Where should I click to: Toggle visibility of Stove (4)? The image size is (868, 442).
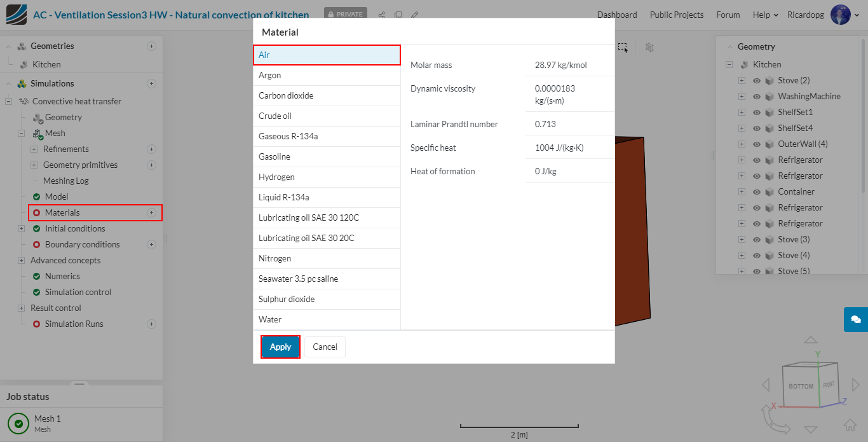757,255
